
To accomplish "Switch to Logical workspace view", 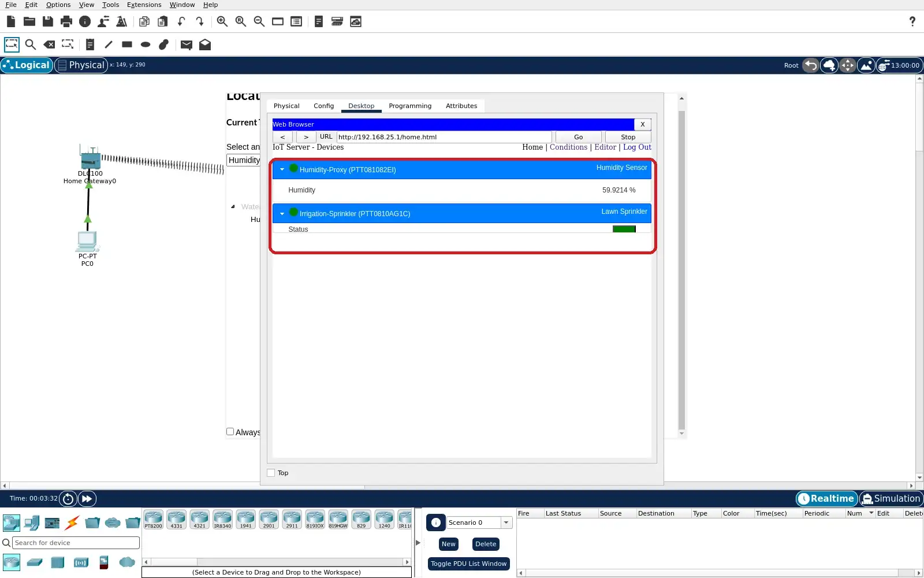I will tap(27, 65).
